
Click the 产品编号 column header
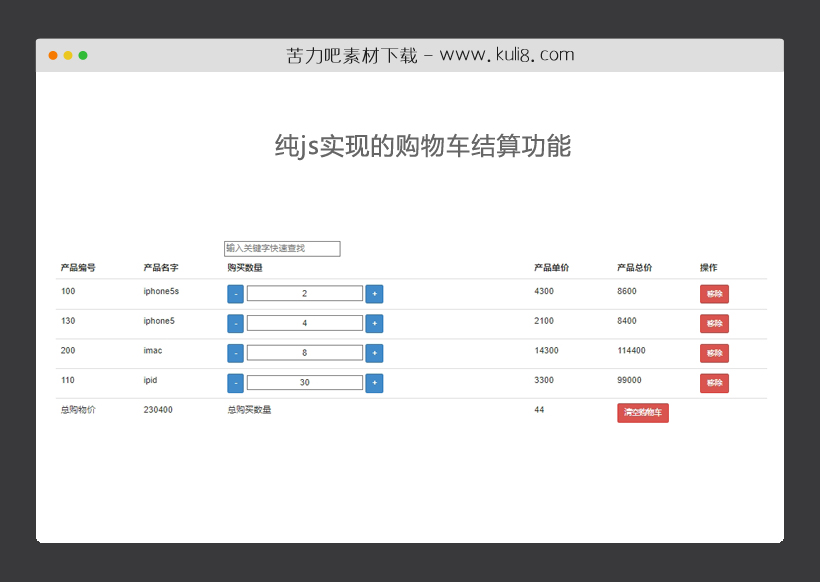(x=76, y=267)
